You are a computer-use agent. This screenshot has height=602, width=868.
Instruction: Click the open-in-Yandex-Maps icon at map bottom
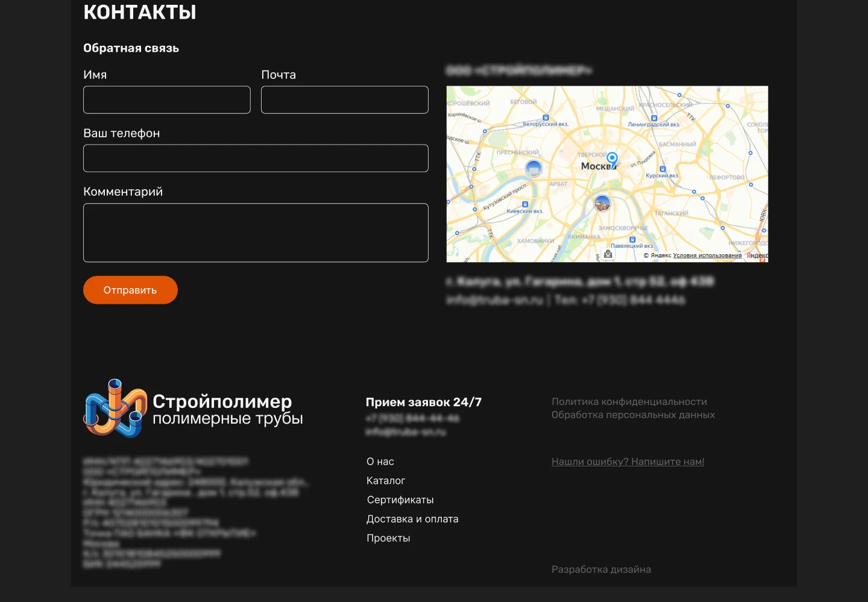608,254
